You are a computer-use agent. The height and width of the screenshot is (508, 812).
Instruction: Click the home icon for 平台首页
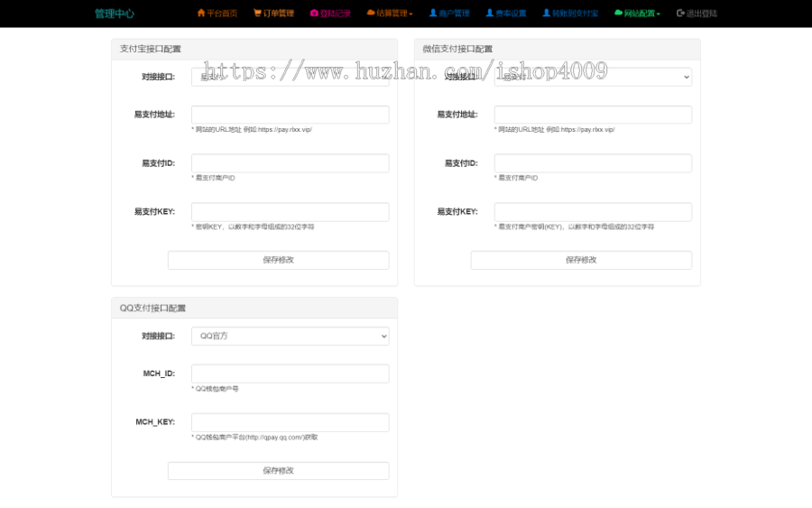point(201,13)
